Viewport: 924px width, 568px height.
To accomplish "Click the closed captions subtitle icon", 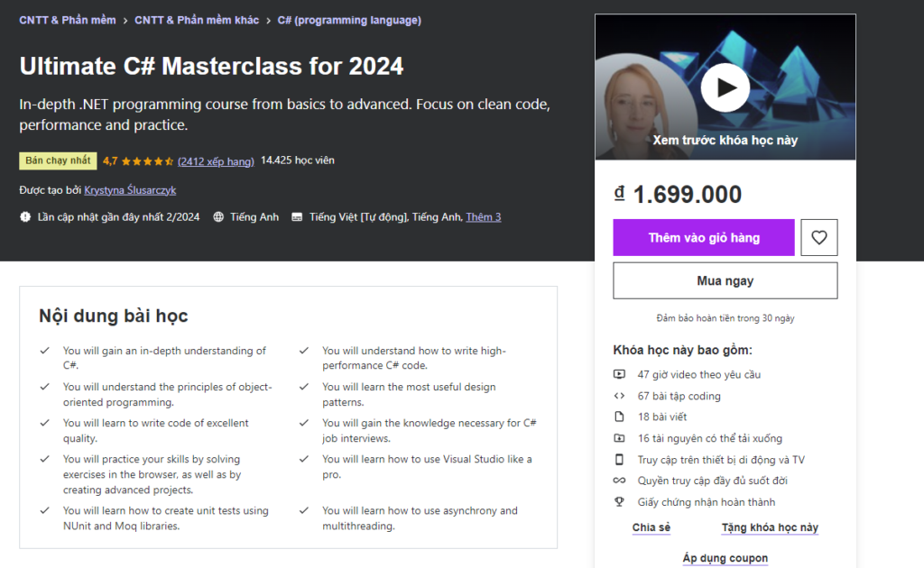I will [x=297, y=217].
